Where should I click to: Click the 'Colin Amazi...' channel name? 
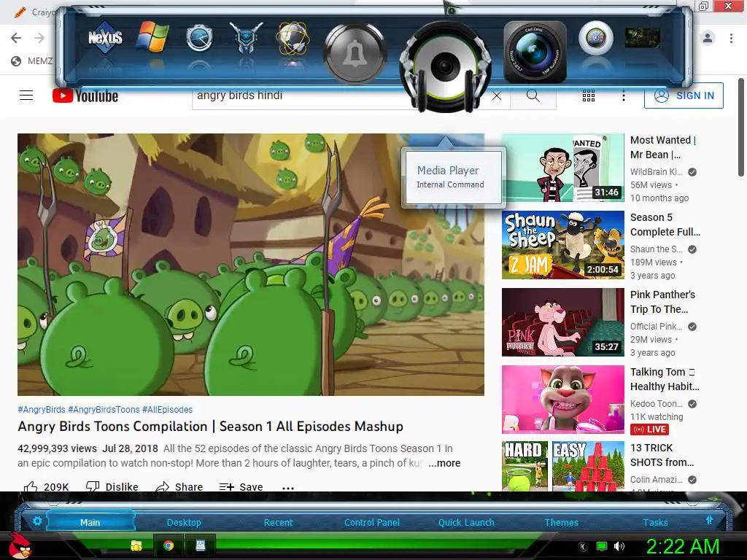coord(656,480)
